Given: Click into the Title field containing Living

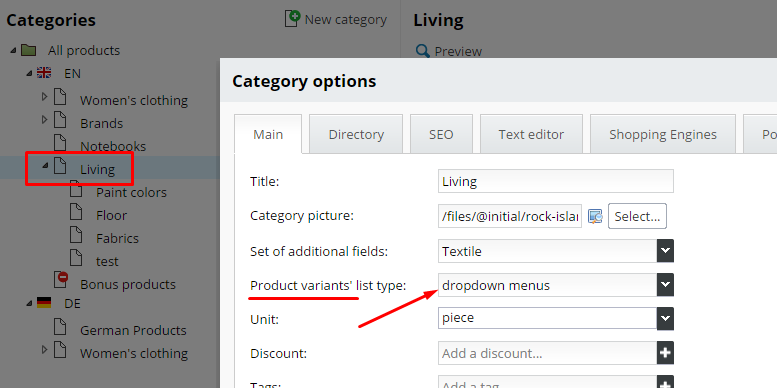Looking at the screenshot, I should tap(555, 181).
